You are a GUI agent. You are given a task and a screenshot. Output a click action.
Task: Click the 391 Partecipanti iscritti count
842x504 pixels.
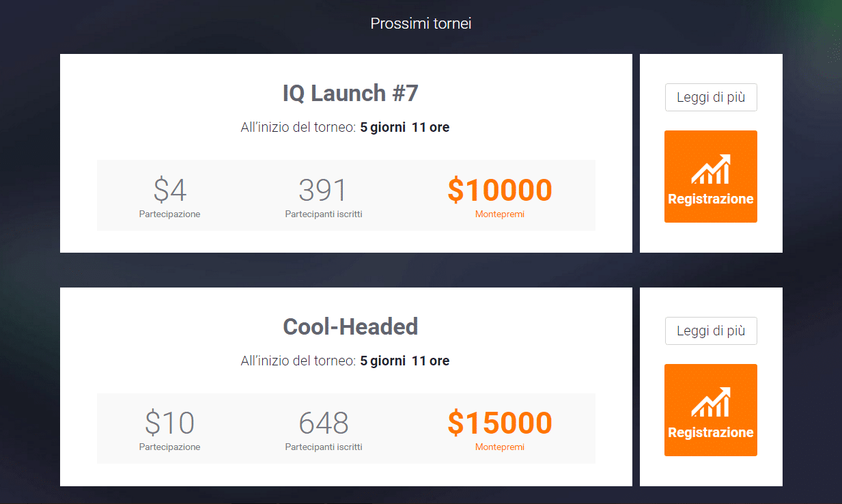(x=324, y=190)
